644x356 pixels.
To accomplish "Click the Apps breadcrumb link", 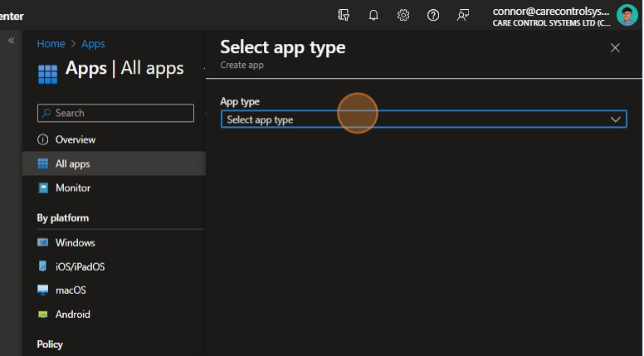I will (93, 44).
